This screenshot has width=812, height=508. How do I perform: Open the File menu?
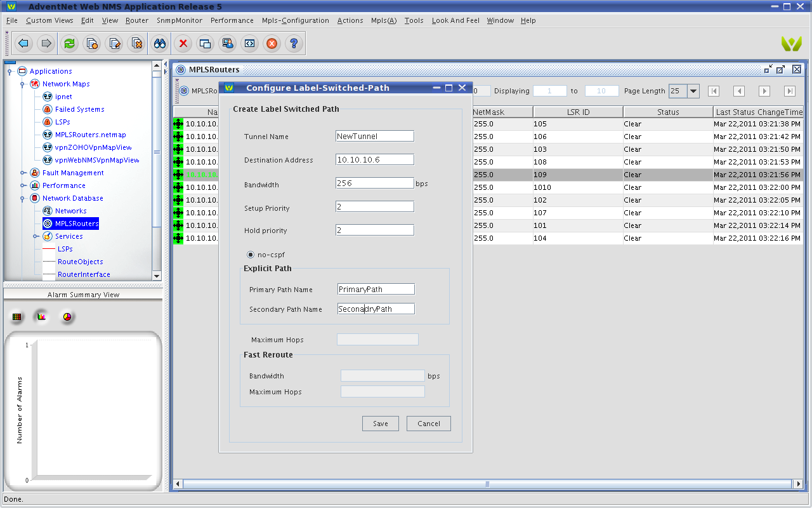12,20
